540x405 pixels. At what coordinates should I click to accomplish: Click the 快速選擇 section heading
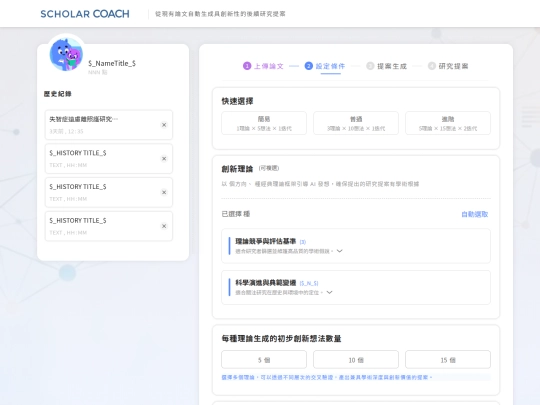[x=237, y=101]
